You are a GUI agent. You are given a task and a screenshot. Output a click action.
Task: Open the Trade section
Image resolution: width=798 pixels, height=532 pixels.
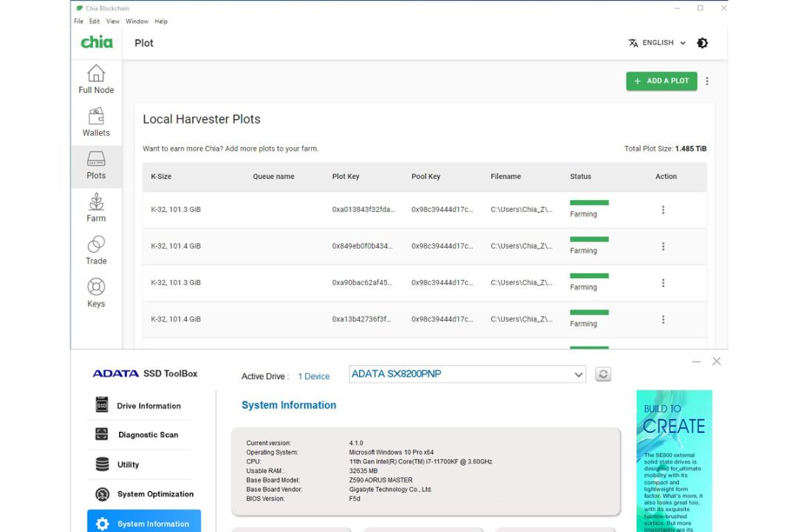coord(96,250)
